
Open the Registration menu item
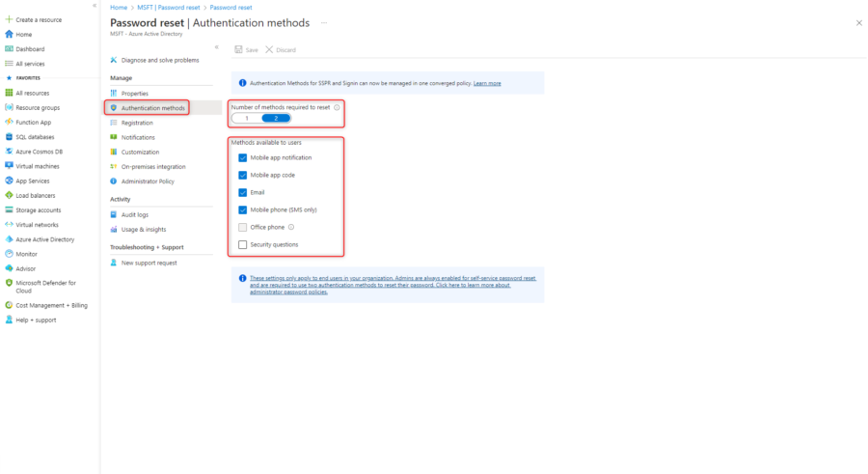(x=137, y=123)
